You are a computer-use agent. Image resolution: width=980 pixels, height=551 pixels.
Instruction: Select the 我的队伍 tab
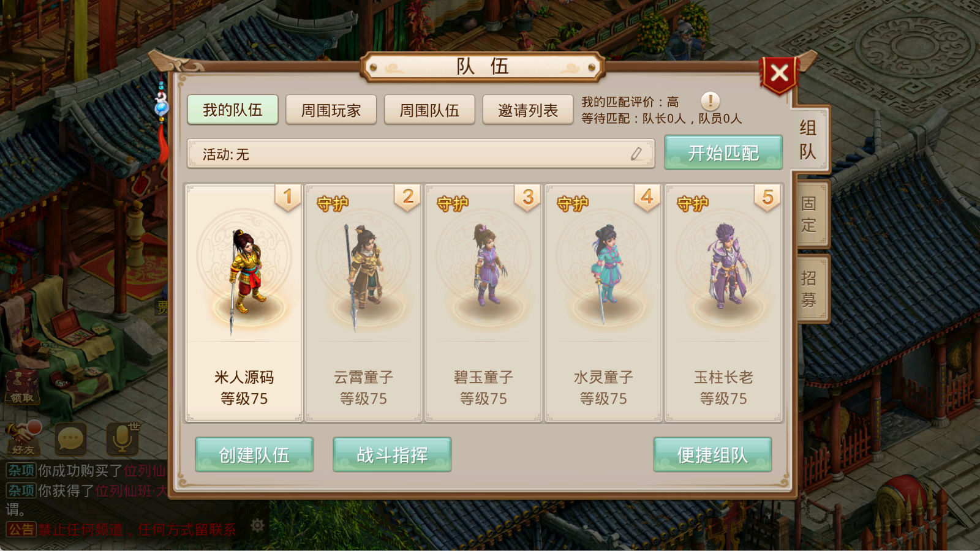click(233, 110)
